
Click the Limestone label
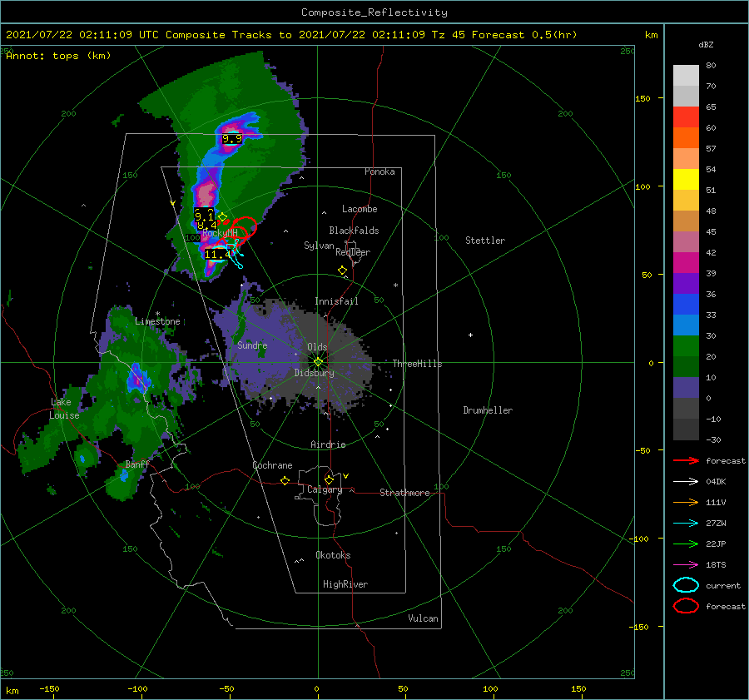click(x=157, y=321)
